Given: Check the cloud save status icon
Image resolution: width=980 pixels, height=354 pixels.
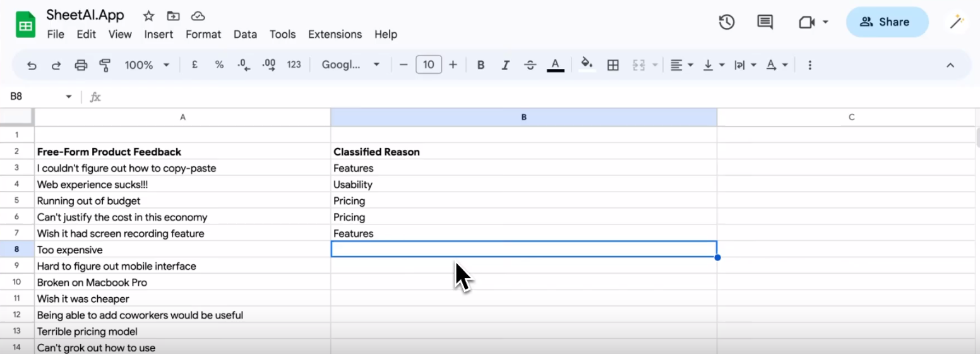Looking at the screenshot, I should coord(198,16).
